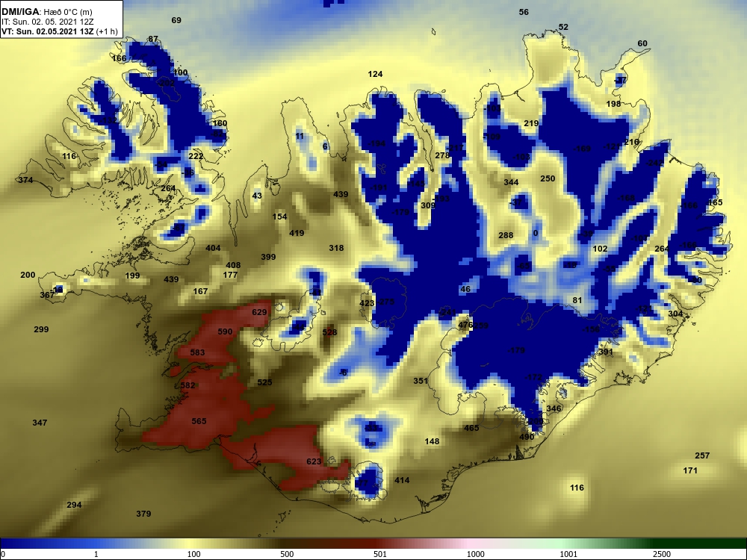The width and height of the screenshot is (747, 560).
Task: Click the offshore value 257
Action: coord(702,455)
